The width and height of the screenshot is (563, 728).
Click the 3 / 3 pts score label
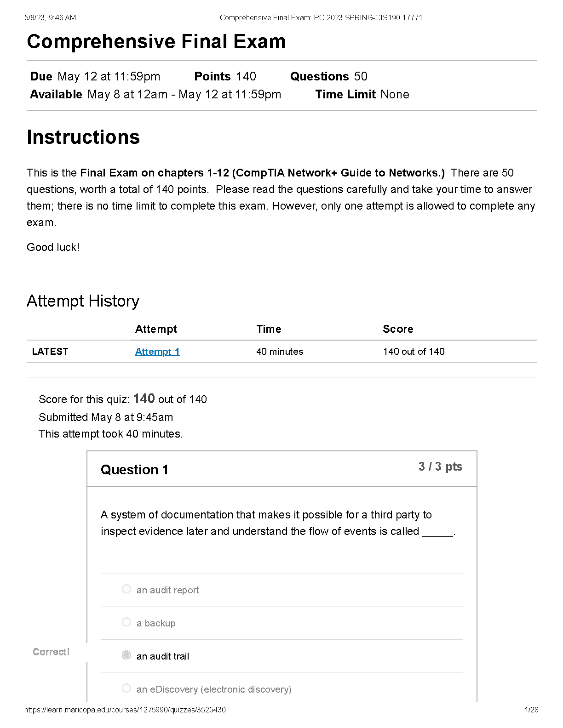[x=440, y=466]
